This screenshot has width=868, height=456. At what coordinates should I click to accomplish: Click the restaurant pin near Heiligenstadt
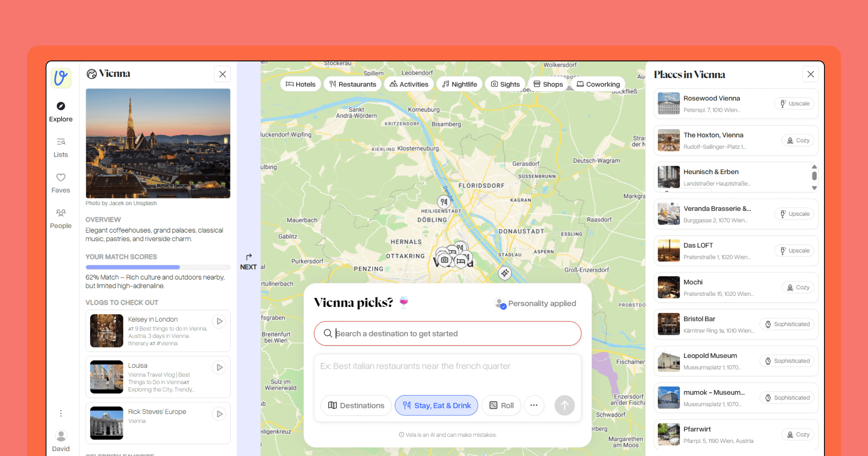pyautogui.click(x=444, y=202)
